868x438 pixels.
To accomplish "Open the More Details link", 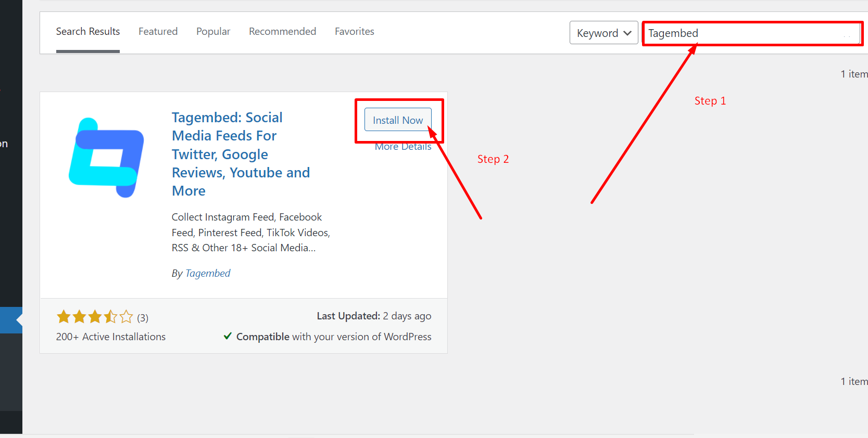I will (402, 147).
